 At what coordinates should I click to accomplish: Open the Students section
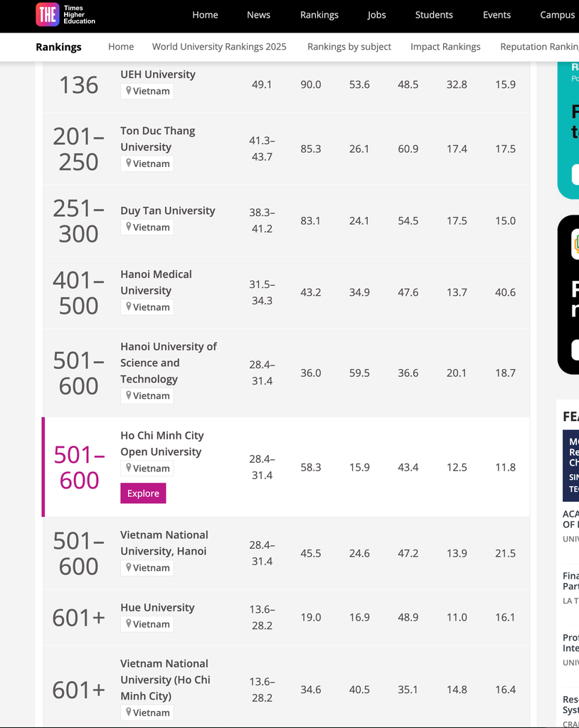[x=434, y=15]
